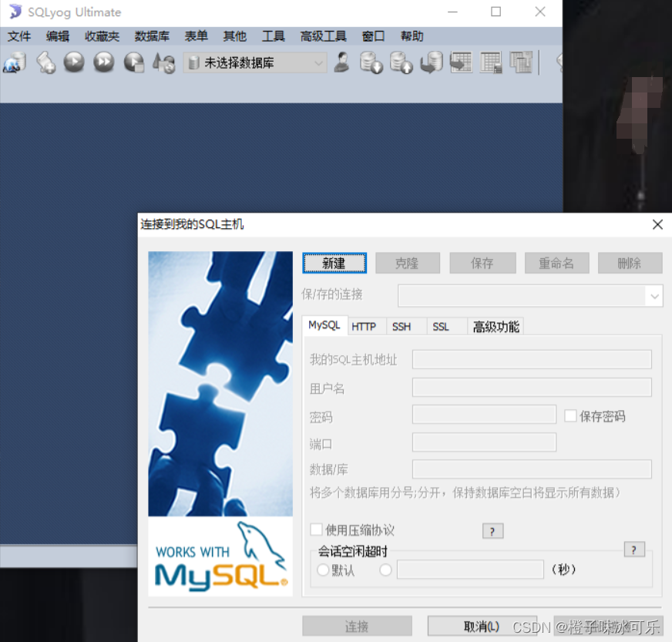
Task: Close the 连接到我的SQL主机 dialog
Action: tap(657, 224)
